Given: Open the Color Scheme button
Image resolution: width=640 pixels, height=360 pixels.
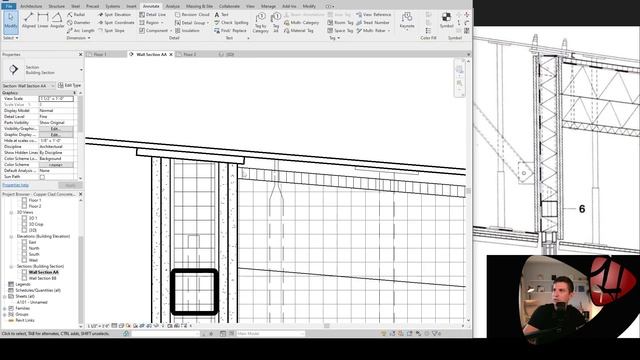Looking at the screenshot, I should [x=56, y=164].
